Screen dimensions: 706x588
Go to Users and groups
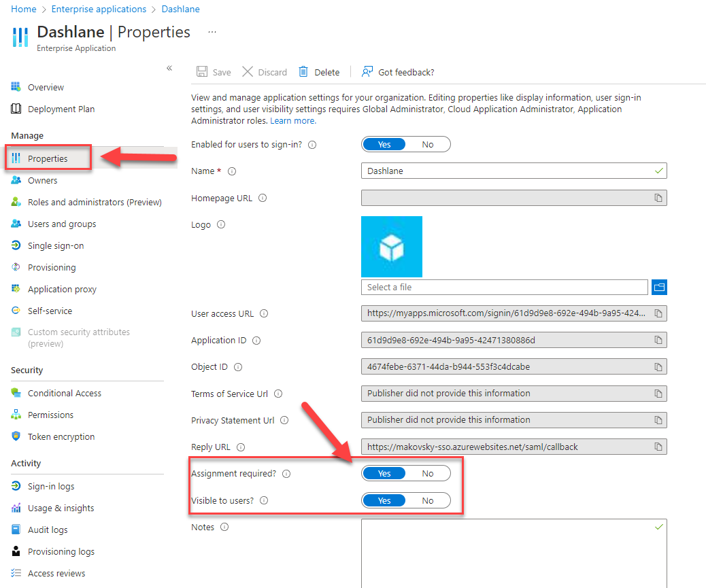point(62,224)
